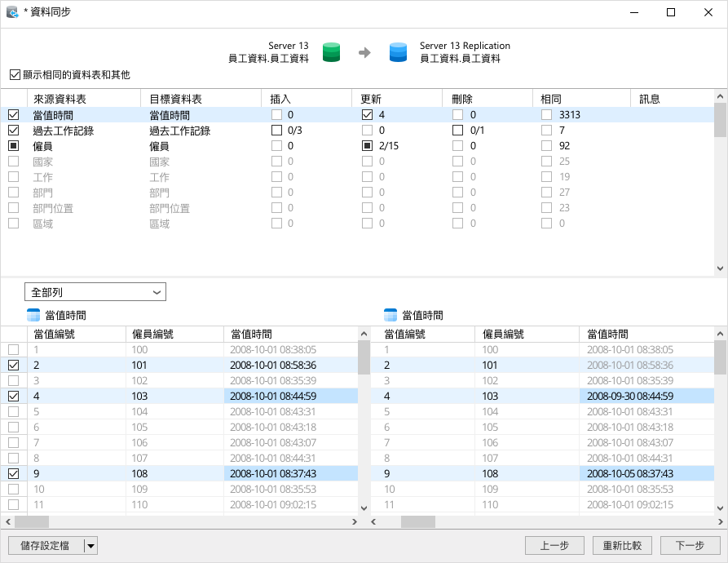Click right arrow of the left grid horizontal scrollbar
The width and height of the screenshot is (728, 563).
355,521
